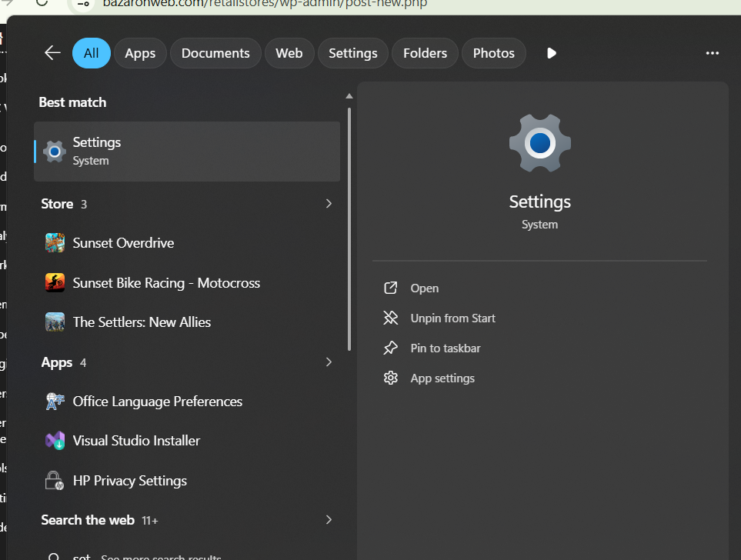Show more filter tabs with arrow
741x560 pixels.
point(552,53)
